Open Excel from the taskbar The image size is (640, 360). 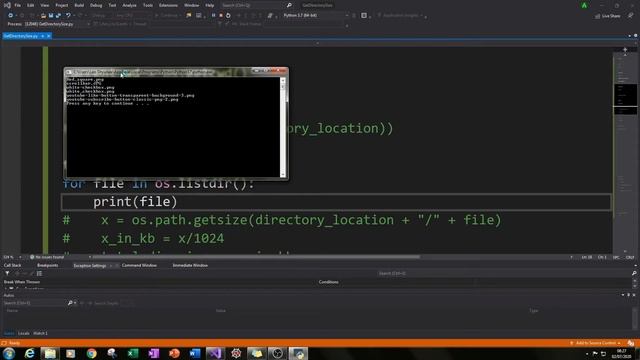pyautogui.click(x=133, y=353)
